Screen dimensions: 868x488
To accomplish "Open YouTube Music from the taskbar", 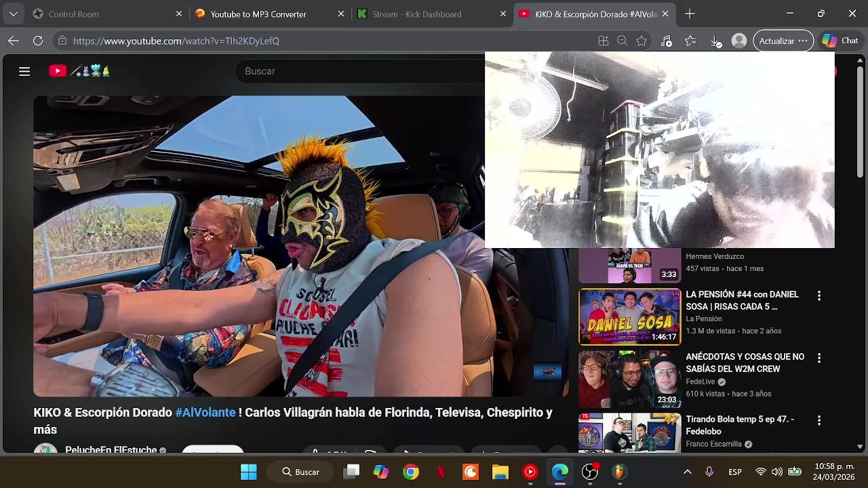I will (x=530, y=472).
